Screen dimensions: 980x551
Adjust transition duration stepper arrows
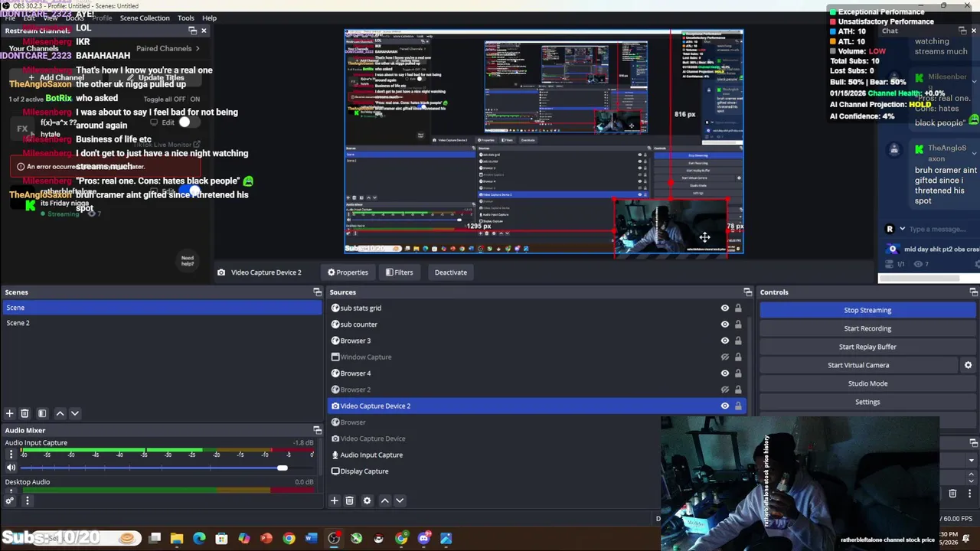click(971, 477)
